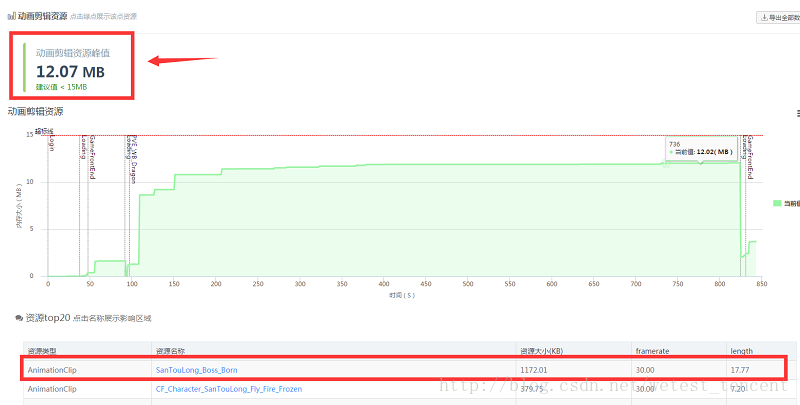Viewport: 800px width, 405px height.
Task: Click the 12.02( MB ) tooltip value
Action: click(714, 151)
